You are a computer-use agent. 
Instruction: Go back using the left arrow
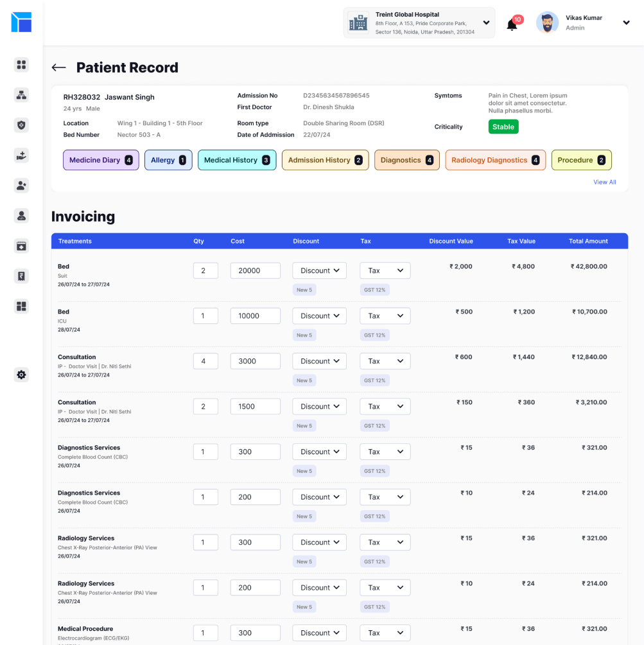(59, 67)
